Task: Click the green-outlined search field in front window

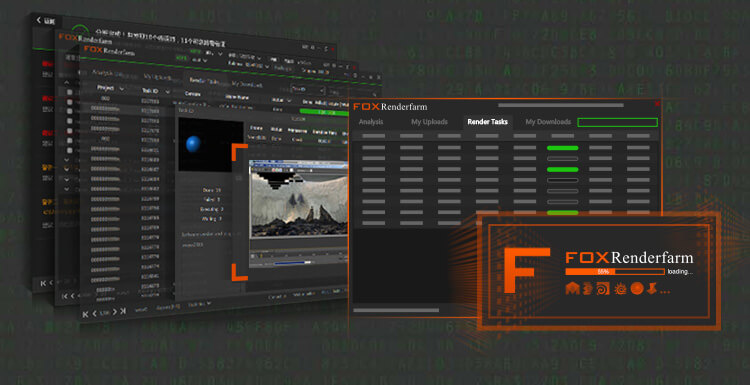Action: [618, 122]
